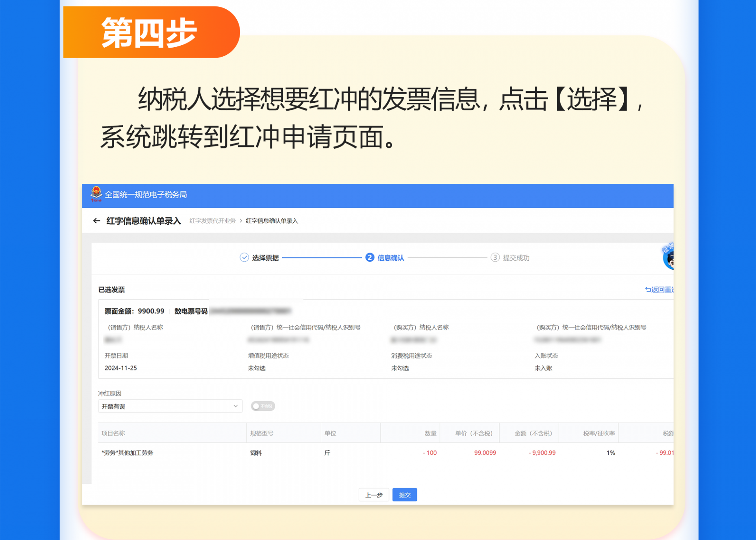Select the 信息确认 step label
Screen dimensions: 756x540
pyautogui.click(x=391, y=258)
